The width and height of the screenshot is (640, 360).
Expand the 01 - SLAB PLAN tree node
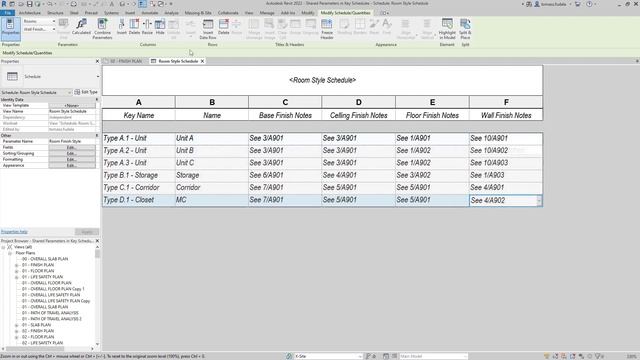point(16,325)
